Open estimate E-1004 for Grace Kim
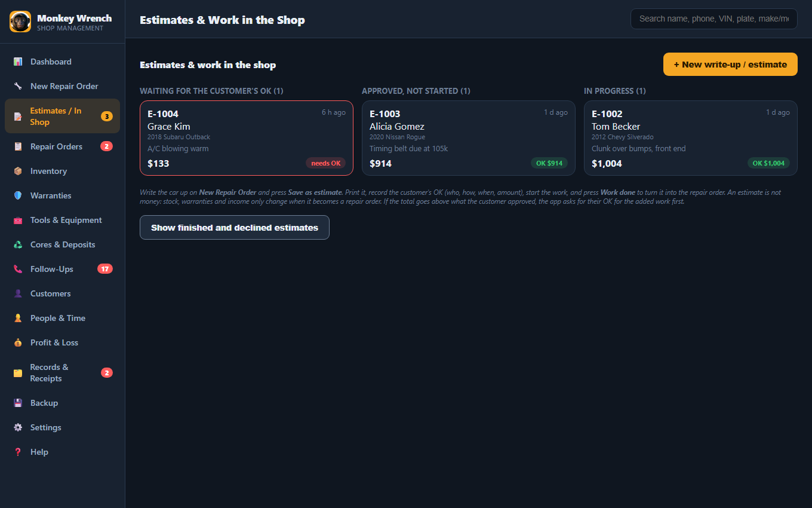Image resolution: width=812 pixels, height=508 pixels. coord(247,138)
